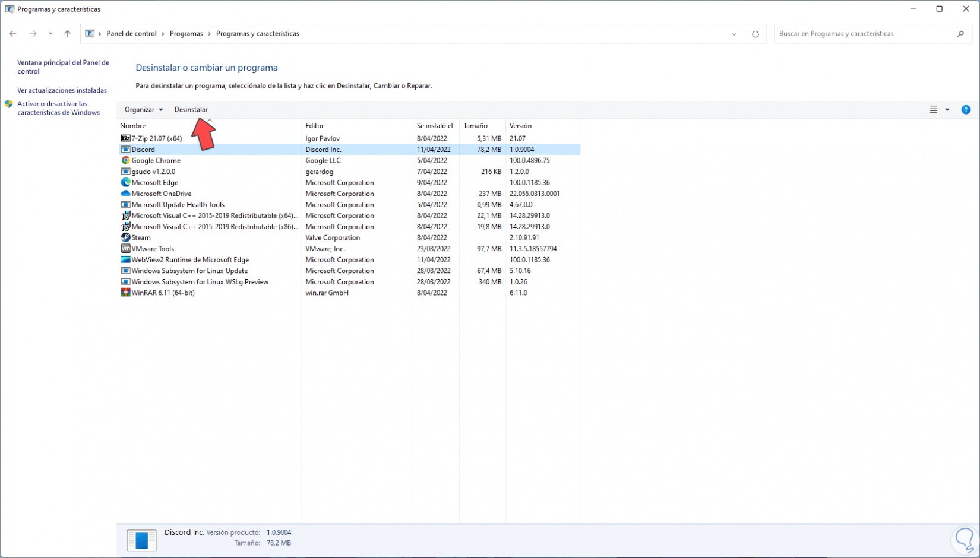This screenshot has width=980, height=558.
Task: Click the Discord details pane thumbnail
Action: (x=141, y=540)
